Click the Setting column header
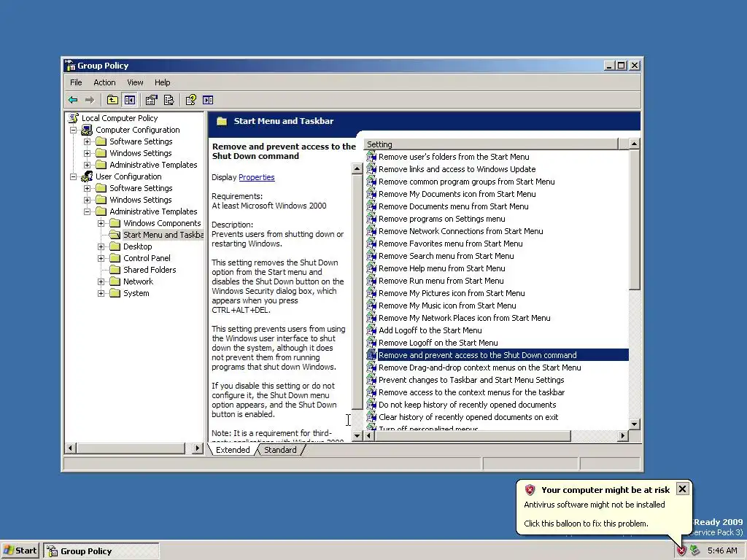This screenshot has width=747, height=560. [491, 144]
